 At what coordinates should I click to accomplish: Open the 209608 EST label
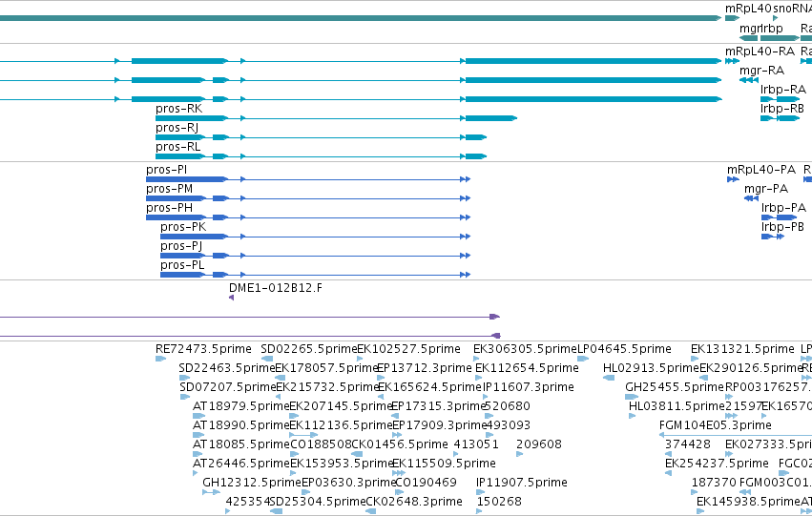(x=539, y=445)
